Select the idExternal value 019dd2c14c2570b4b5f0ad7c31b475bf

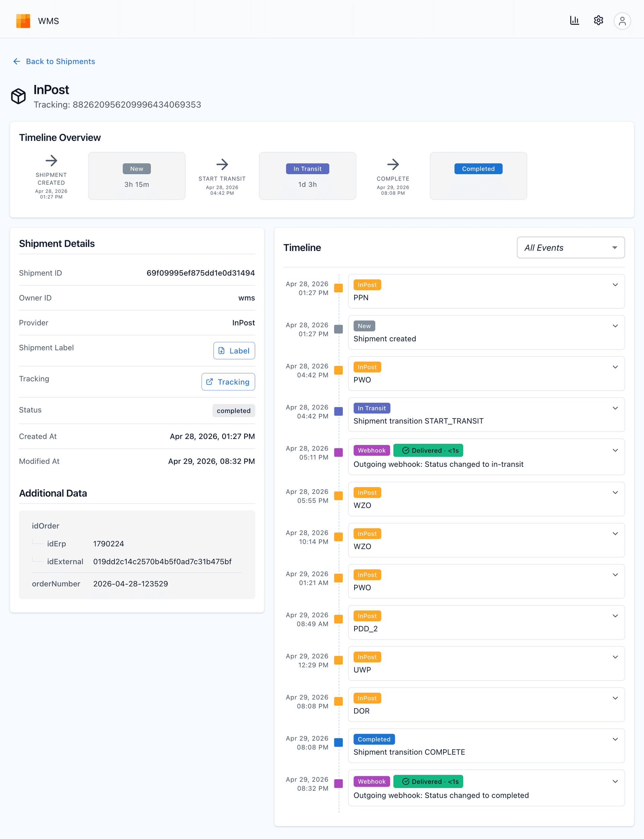tap(162, 561)
